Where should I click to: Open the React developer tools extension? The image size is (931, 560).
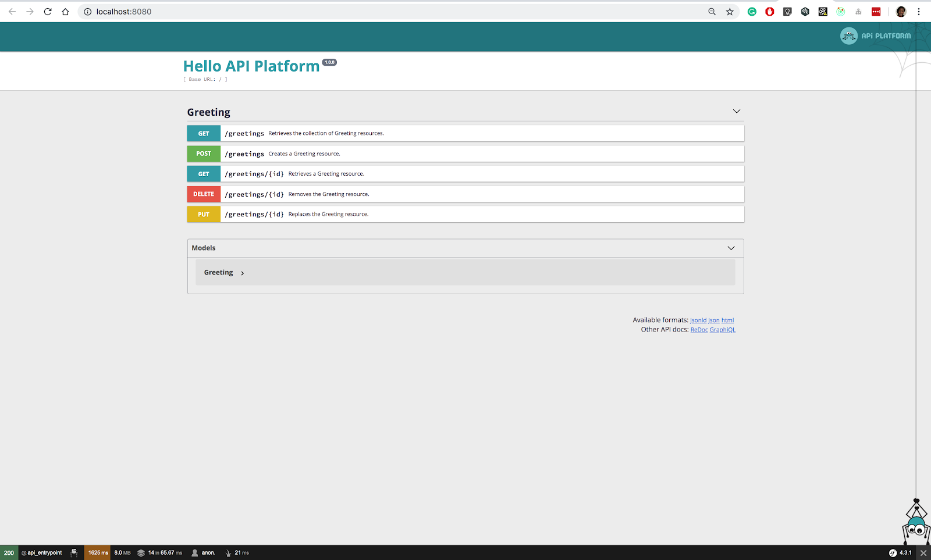coord(823,12)
